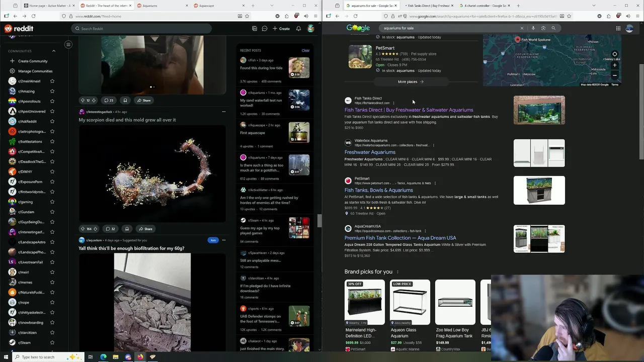Image resolution: width=644 pixels, height=362 pixels.
Task: Favorite r/memes with star
Action: pos(52,282)
